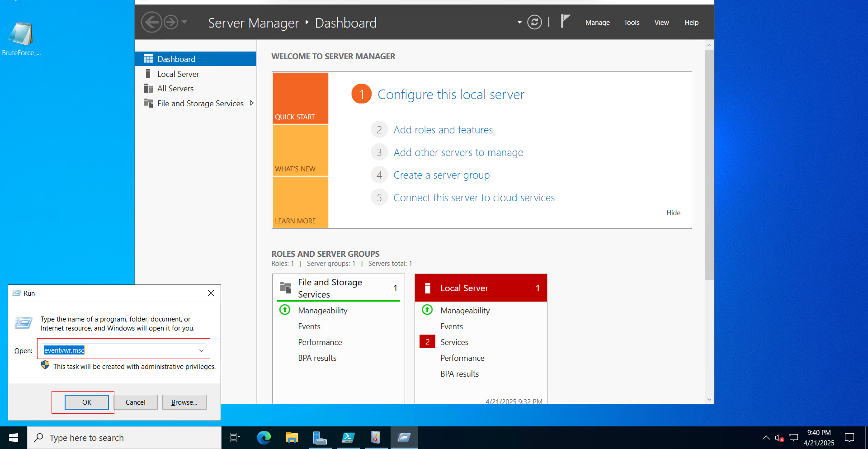Screen dimensions: 868x449
Task: Open the Manage menu
Action: coord(597,23)
